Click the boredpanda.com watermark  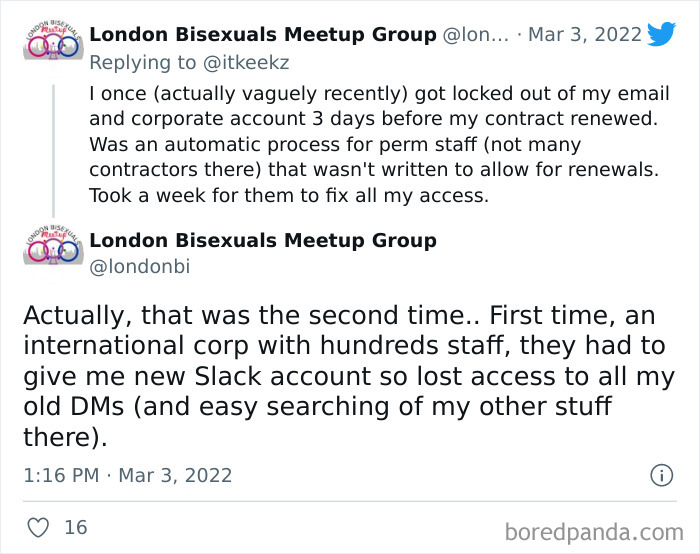(x=594, y=530)
